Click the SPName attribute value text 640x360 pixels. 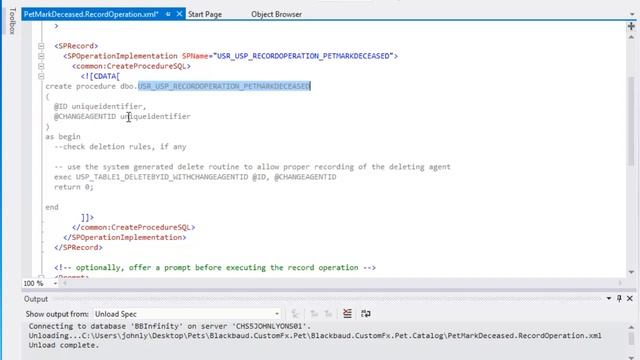point(303,56)
